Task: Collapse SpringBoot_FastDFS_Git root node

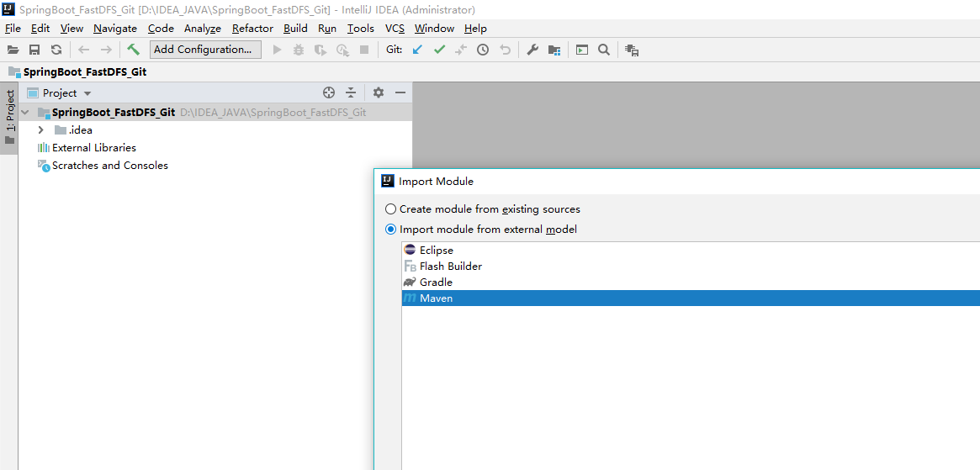Action: coord(25,113)
